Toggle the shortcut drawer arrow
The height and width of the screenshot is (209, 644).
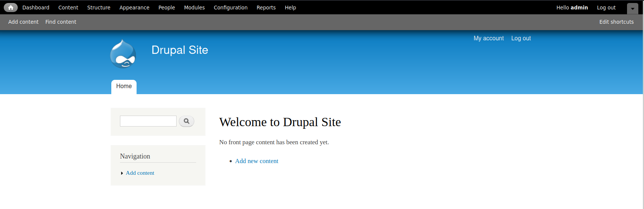633,8
